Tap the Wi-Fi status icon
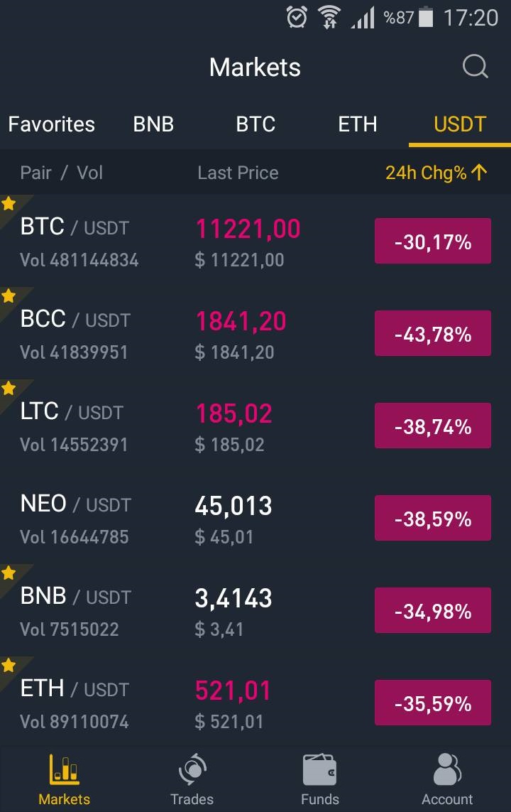 [x=329, y=17]
